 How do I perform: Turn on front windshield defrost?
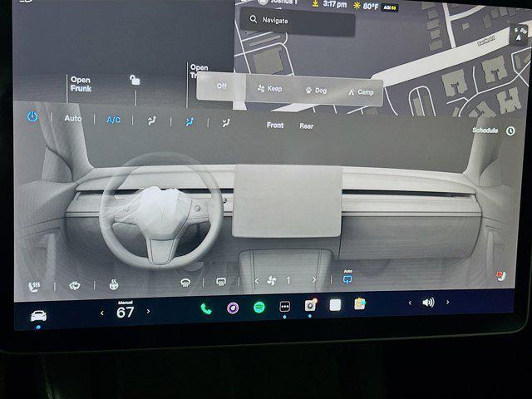click(x=185, y=283)
